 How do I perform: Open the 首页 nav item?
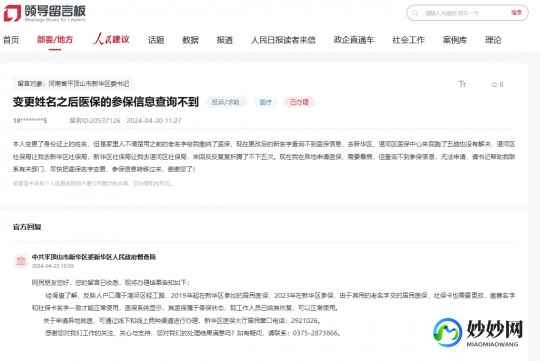pyautogui.click(x=11, y=40)
